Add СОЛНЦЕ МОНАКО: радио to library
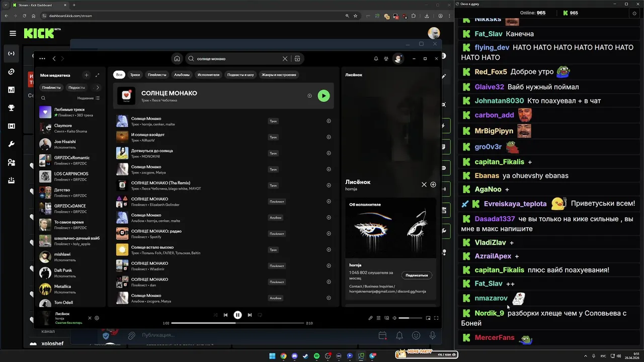 point(329,234)
